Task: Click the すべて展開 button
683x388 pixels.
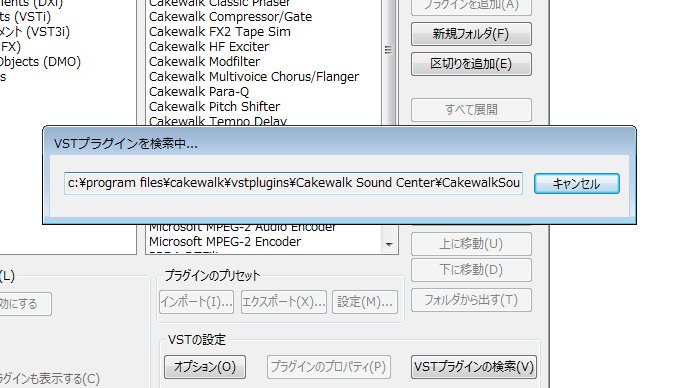Action: (471, 110)
